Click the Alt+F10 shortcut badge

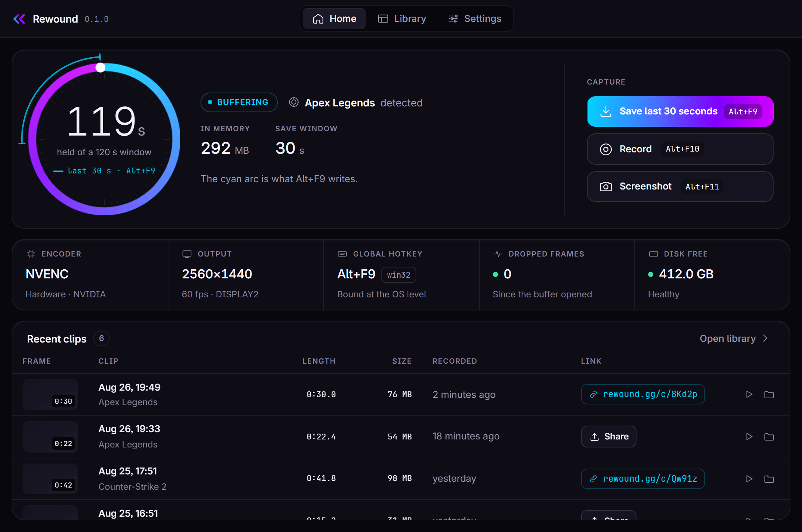682,149
